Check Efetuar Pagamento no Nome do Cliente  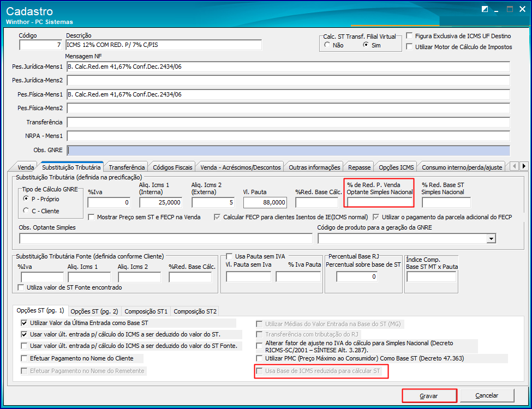[24, 358]
